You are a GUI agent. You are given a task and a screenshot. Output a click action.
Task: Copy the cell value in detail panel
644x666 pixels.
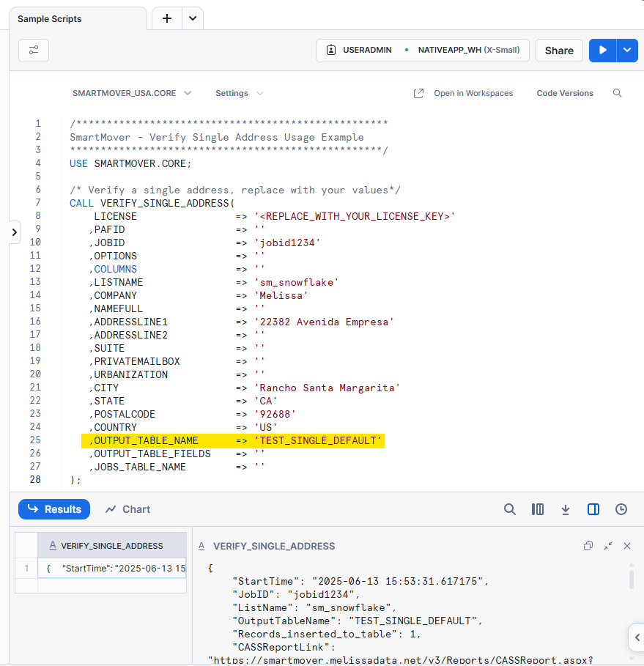pos(588,546)
